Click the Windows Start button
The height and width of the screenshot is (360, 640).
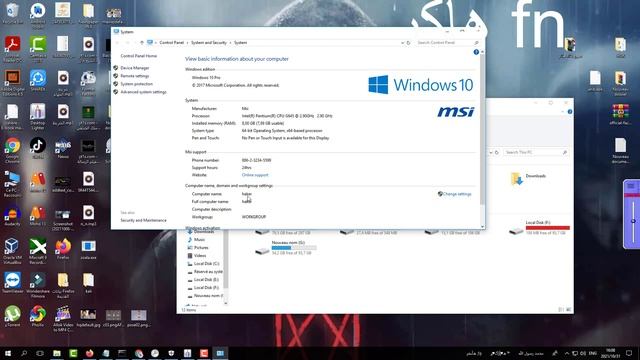pos(7,353)
